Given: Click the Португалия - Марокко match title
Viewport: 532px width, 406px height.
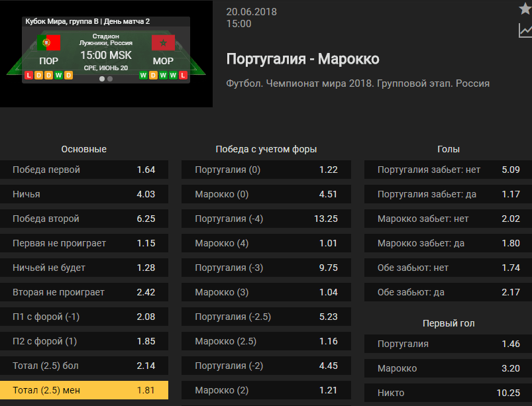Looking at the screenshot, I should click(x=303, y=59).
